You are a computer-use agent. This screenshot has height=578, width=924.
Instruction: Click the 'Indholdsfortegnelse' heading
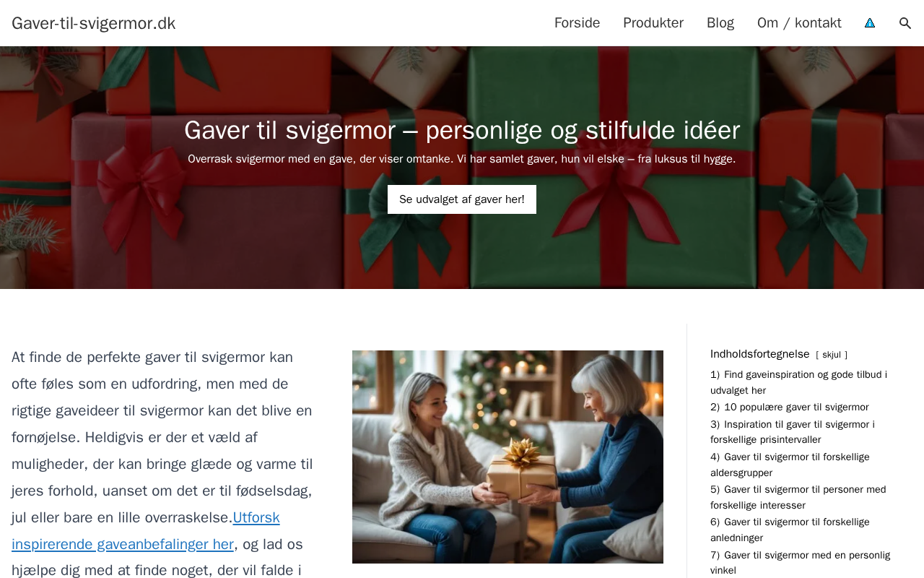760,354
